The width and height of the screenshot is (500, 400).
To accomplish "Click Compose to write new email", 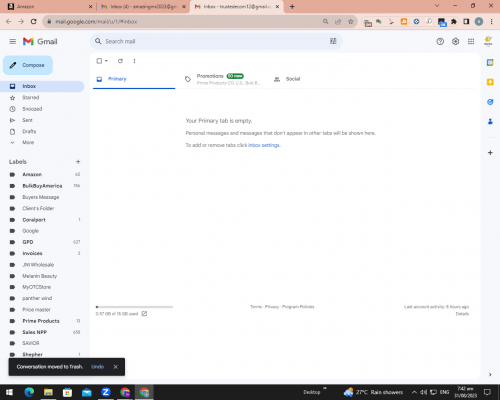I will point(28,65).
